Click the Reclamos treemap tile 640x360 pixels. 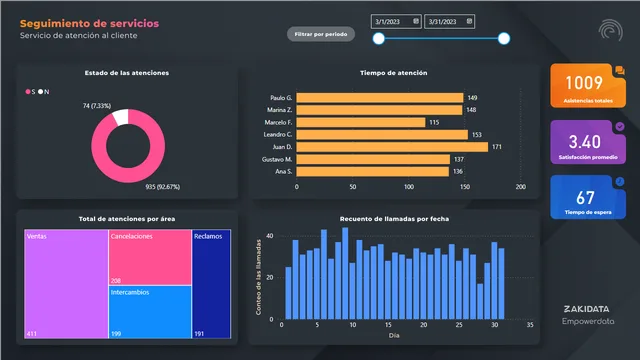coord(211,284)
